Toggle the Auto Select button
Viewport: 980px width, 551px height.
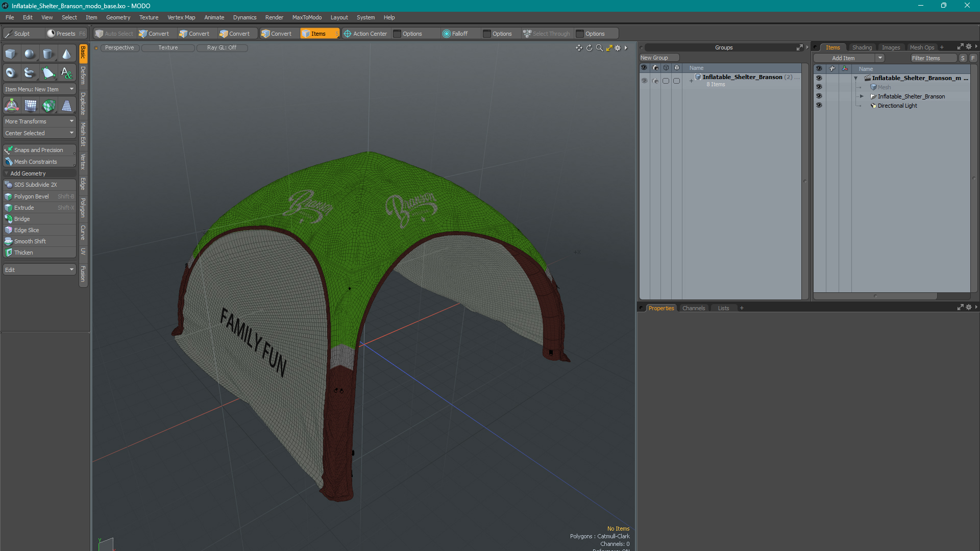point(114,34)
